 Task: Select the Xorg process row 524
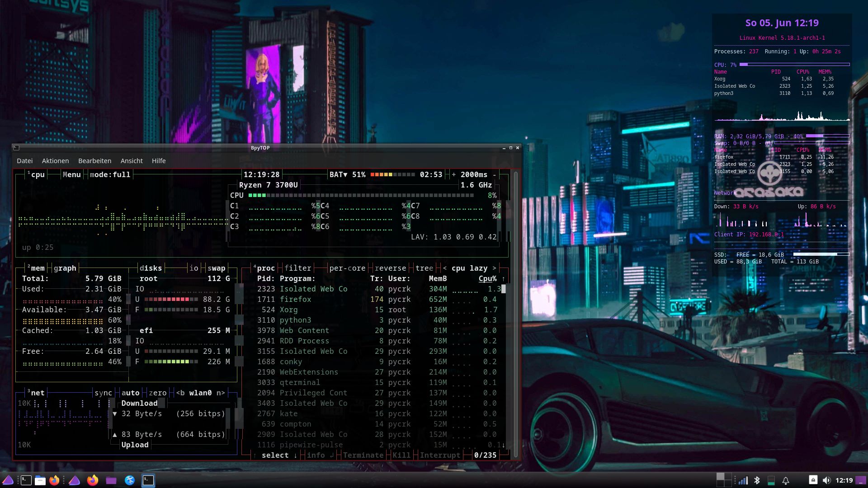pyautogui.click(x=377, y=310)
